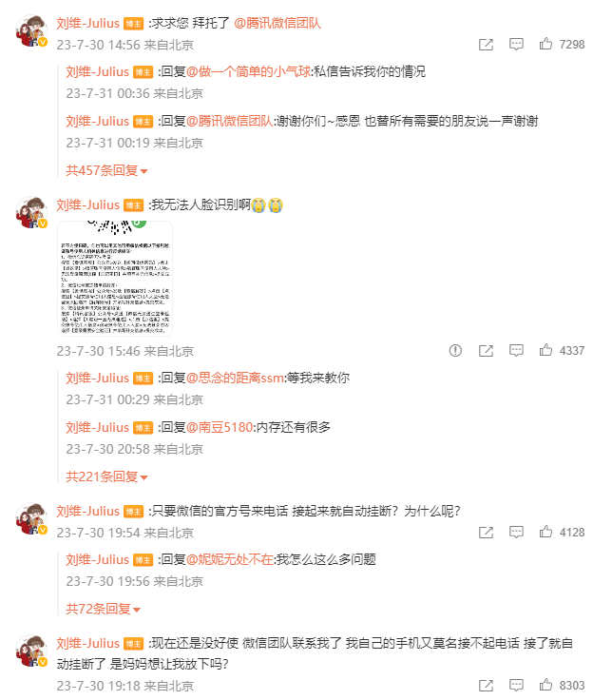Expand 共72条回复 replies
593x700 pixels.
103,609
